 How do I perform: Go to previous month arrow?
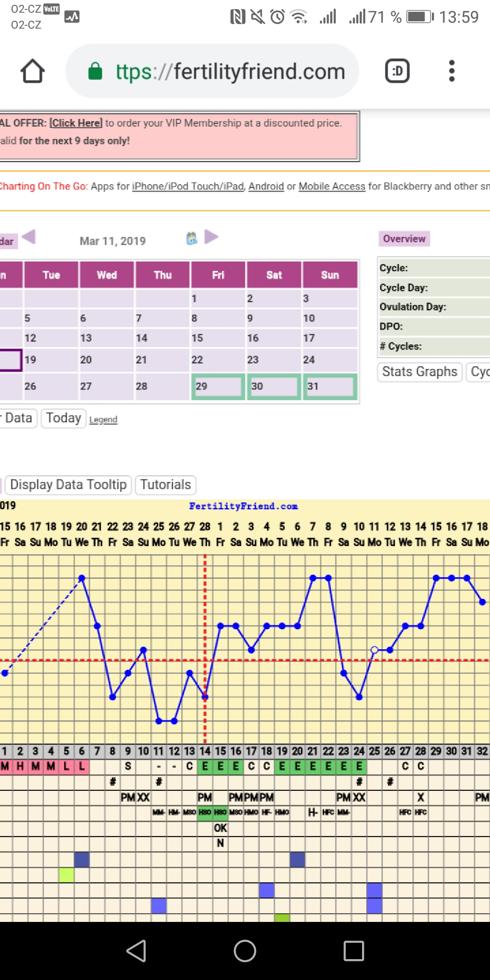click(x=29, y=237)
